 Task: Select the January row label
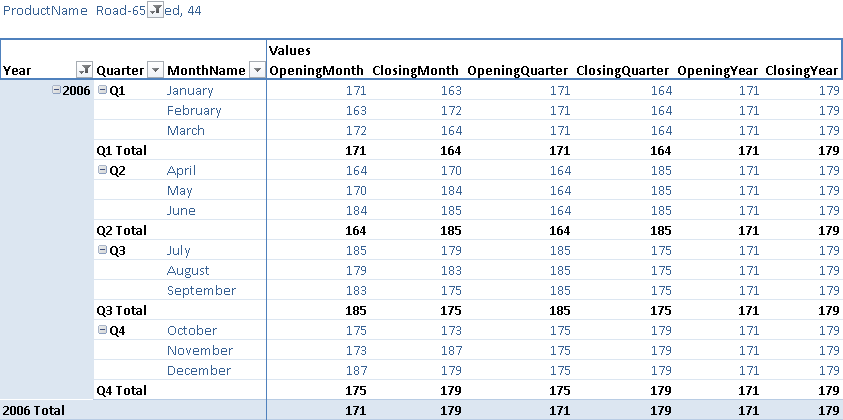(190, 90)
